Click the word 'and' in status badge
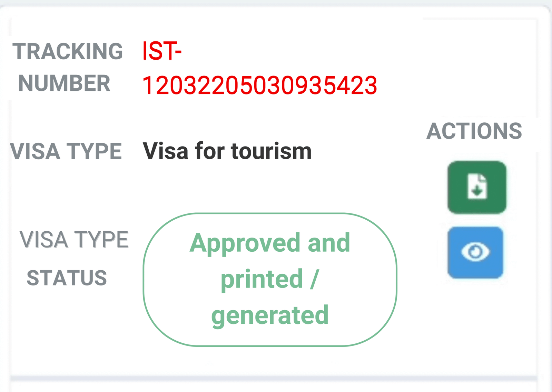552x392 pixels. (x=329, y=243)
